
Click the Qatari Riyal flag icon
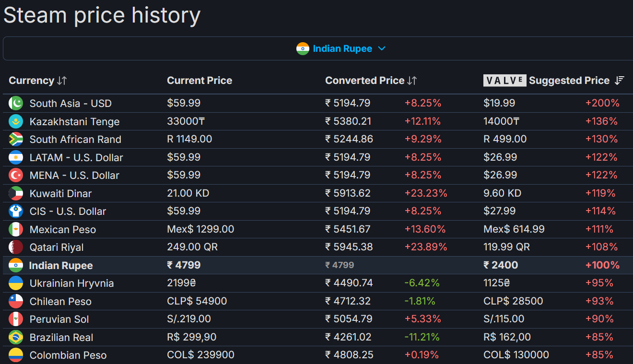click(16, 247)
